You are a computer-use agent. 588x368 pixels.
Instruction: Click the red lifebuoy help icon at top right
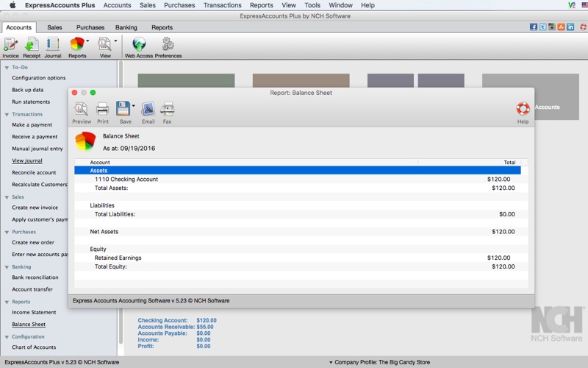click(x=584, y=27)
